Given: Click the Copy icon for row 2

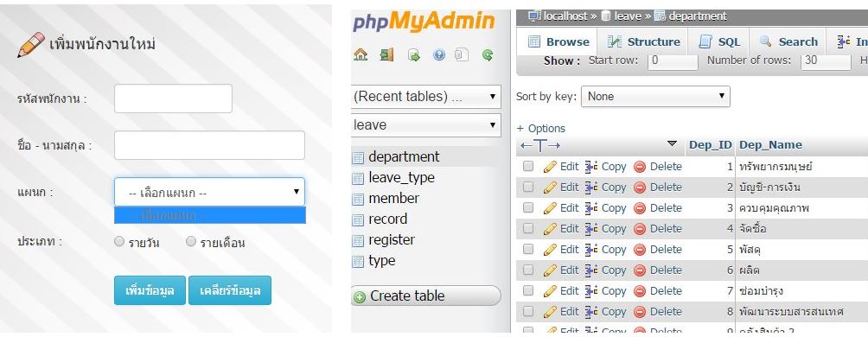Looking at the screenshot, I should (591, 187).
